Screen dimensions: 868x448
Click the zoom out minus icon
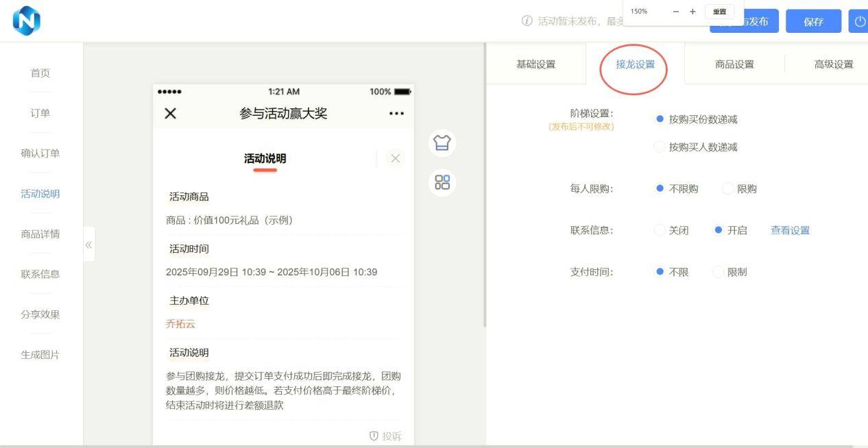(676, 12)
